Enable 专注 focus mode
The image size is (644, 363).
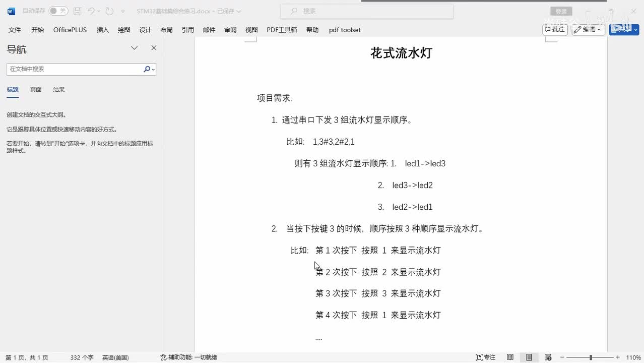tap(486, 357)
